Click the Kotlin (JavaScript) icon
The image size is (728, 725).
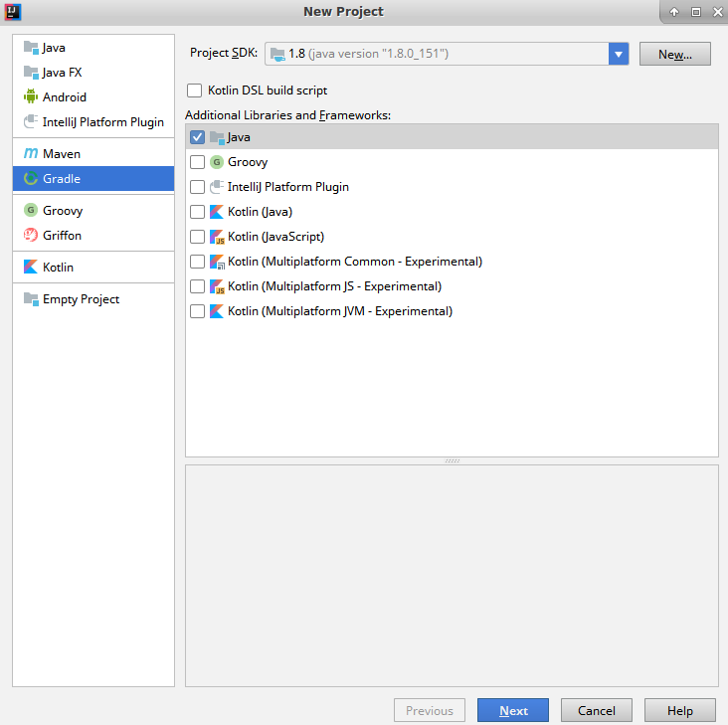click(x=217, y=237)
